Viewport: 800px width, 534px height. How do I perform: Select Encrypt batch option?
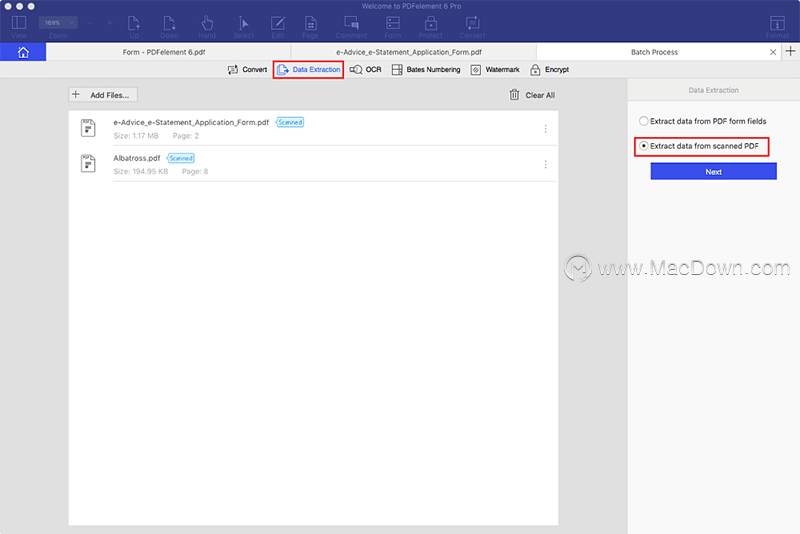point(549,69)
